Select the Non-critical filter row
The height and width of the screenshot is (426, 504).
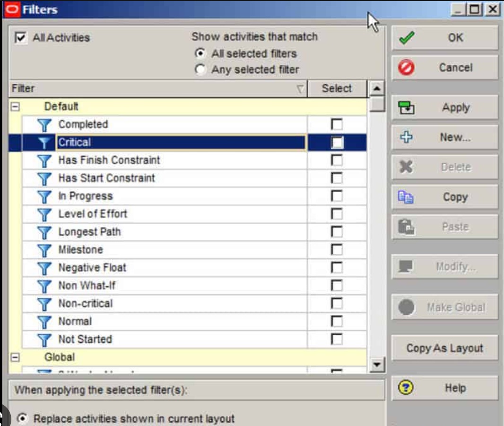coord(194,303)
